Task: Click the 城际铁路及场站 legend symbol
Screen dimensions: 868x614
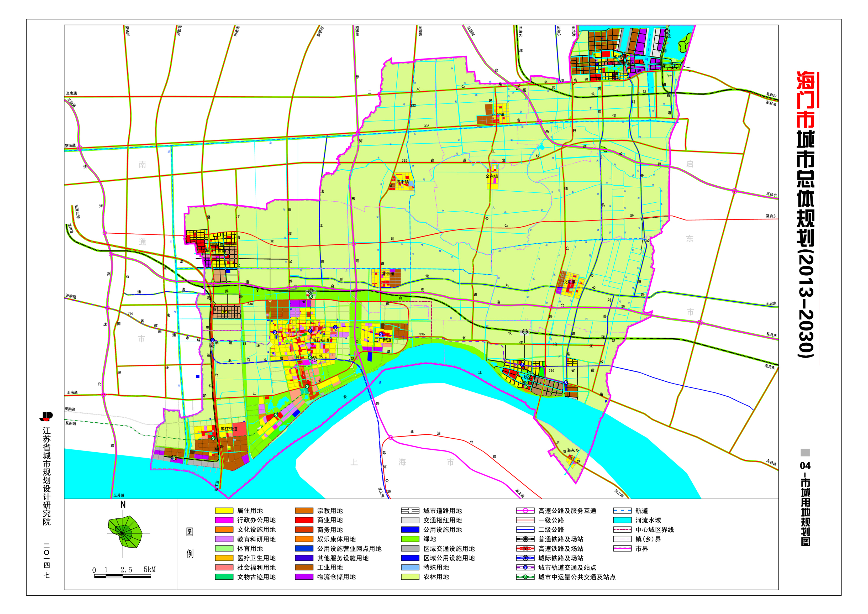Action: (x=525, y=558)
